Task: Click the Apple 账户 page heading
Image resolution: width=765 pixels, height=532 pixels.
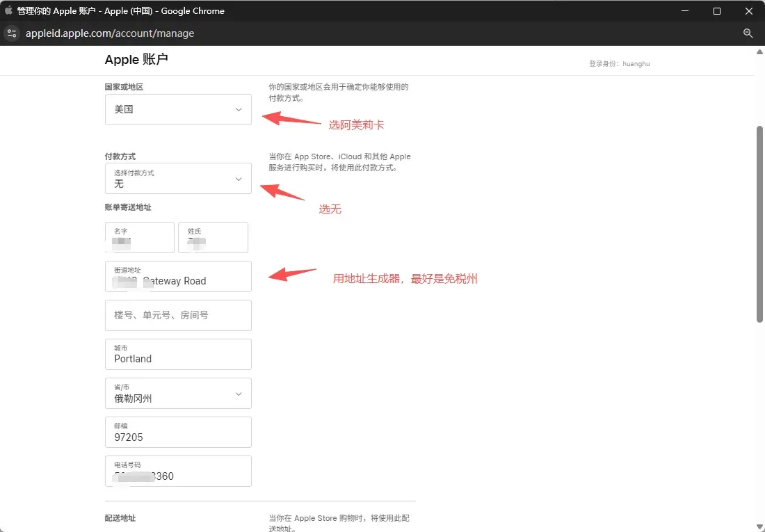Action: (136, 60)
